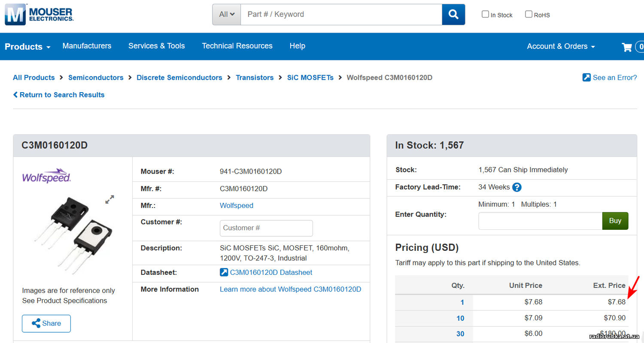Screen dimensions: 644x343
Task: Click the quantity 1 price break link
Action: (x=462, y=302)
